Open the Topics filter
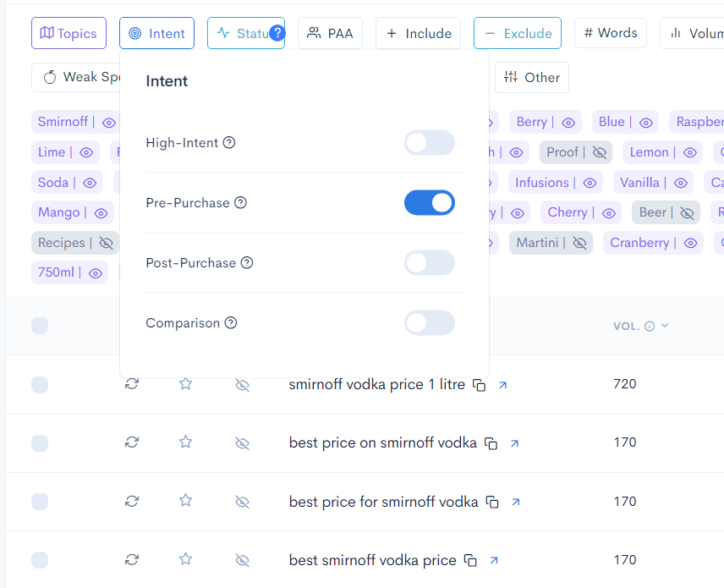724x588 pixels. pos(69,34)
